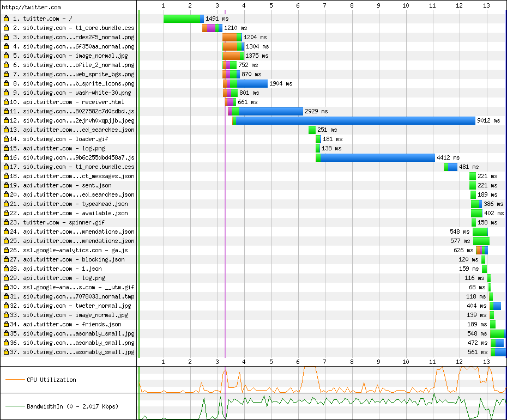Open the http://twitter.com header URL
The width and height of the screenshot is (507, 420).
pyautogui.click(x=31, y=7)
